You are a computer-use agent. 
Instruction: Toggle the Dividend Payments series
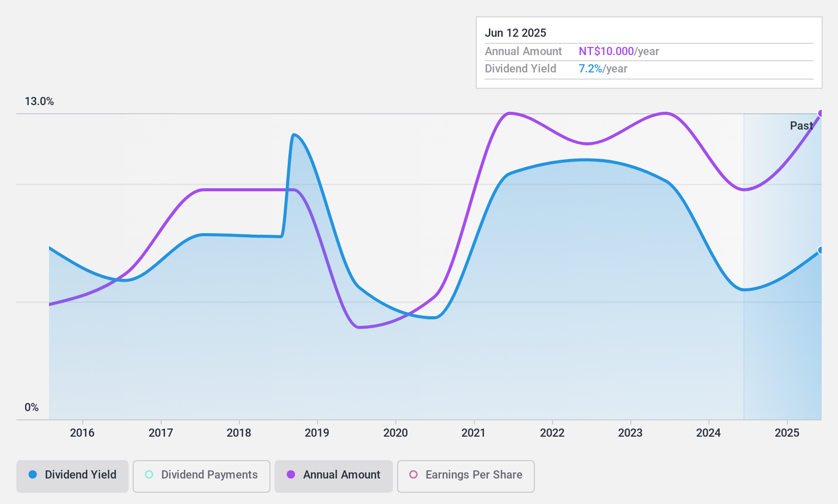click(202, 476)
